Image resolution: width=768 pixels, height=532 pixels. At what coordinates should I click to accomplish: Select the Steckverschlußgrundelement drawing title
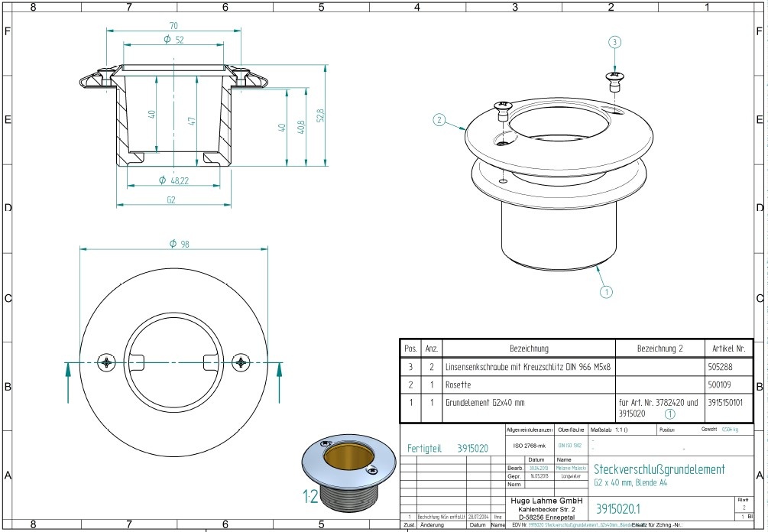pyautogui.click(x=659, y=469)
